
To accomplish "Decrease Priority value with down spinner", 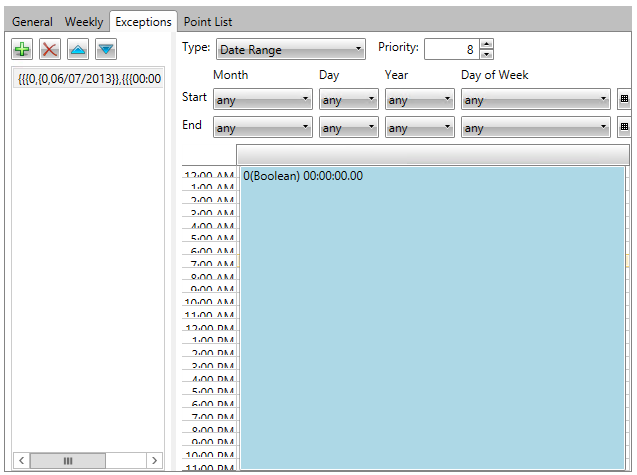I will (486, 54).
